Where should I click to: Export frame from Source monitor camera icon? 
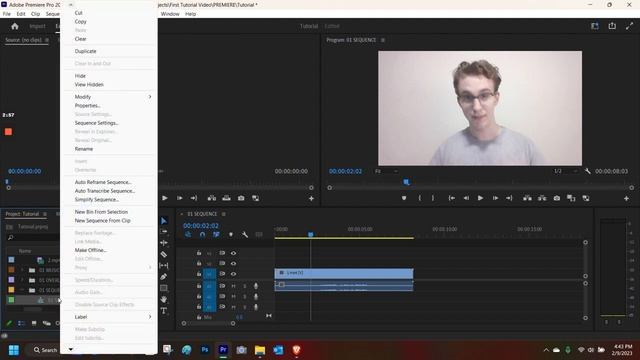(241, 198)
